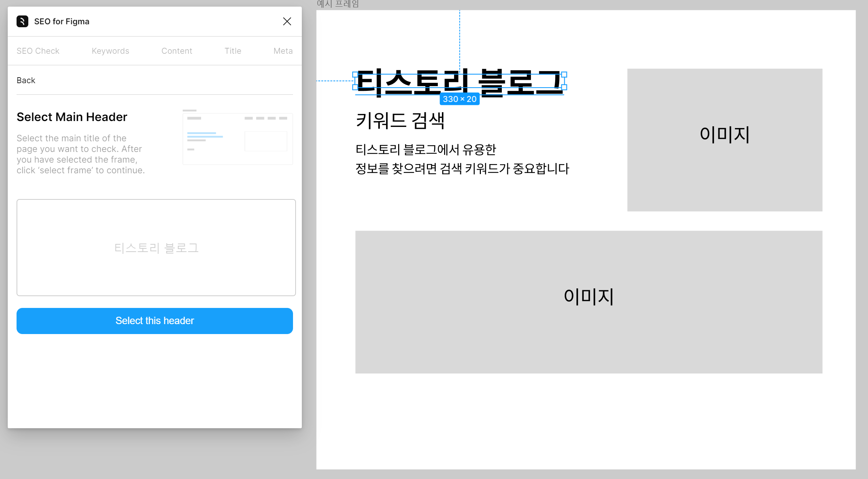Image resolution: width=868 pixels, height=479 pixels.
Task: Click the paragraph text about 검색 키워드
Action: [462, 159]
